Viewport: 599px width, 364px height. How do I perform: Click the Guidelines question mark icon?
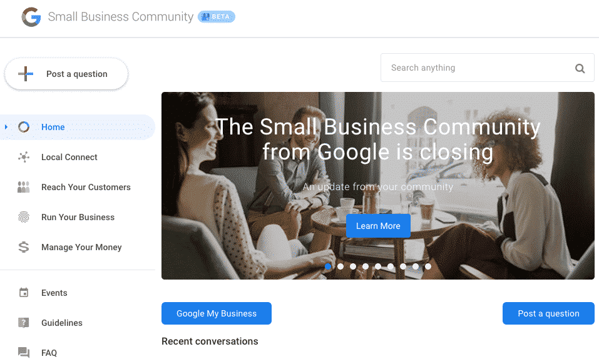24,323
